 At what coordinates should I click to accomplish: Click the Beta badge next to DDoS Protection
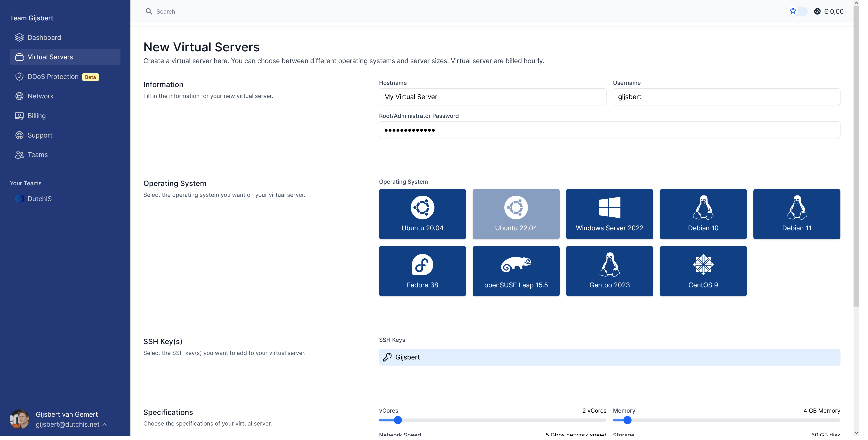pos(91,78)
